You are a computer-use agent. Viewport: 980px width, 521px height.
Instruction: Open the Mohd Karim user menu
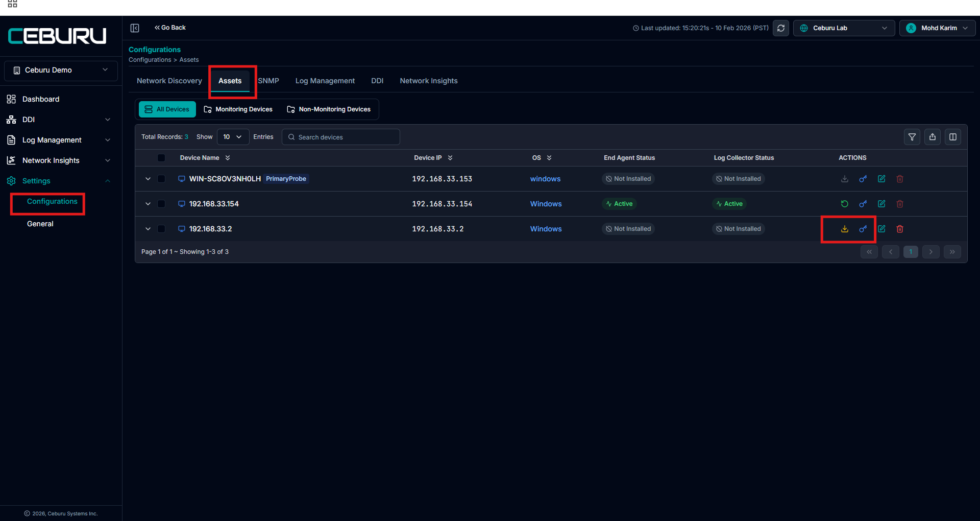(x=938, y=28)
